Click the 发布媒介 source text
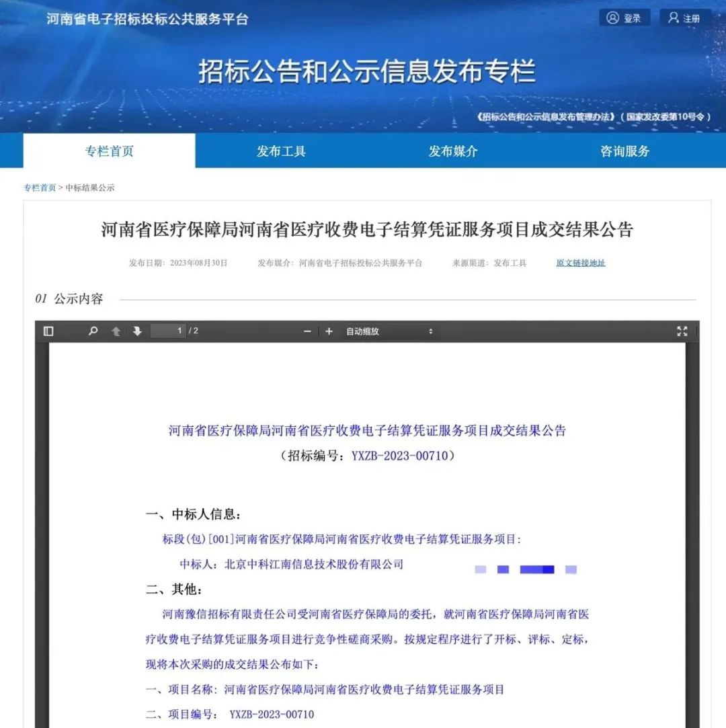This screenshot has height=728, width=726. (x=339, y=263)
